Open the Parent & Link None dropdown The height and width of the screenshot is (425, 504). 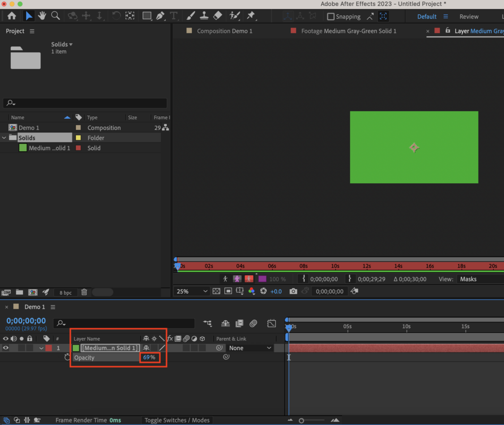click(250, 348)
